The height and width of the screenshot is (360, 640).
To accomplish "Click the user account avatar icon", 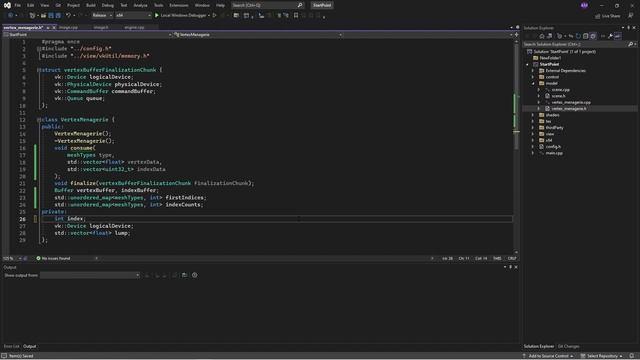I will (x=584, y=5).
